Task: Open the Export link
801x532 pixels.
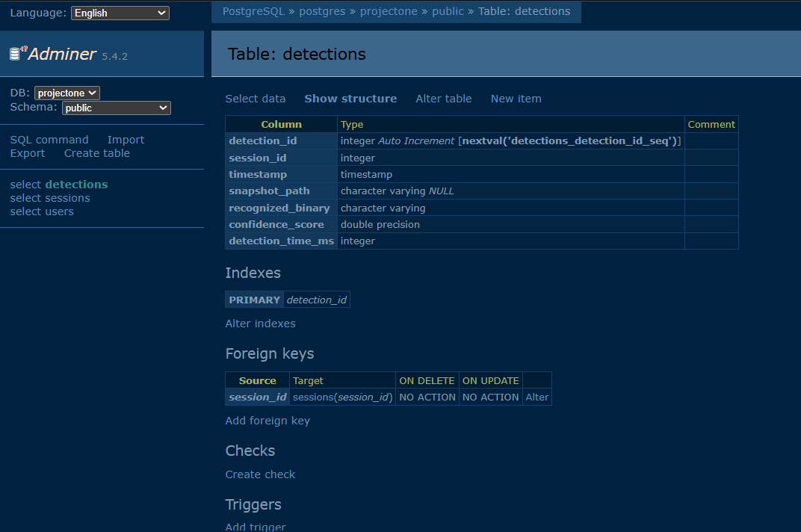Action: 28,153
